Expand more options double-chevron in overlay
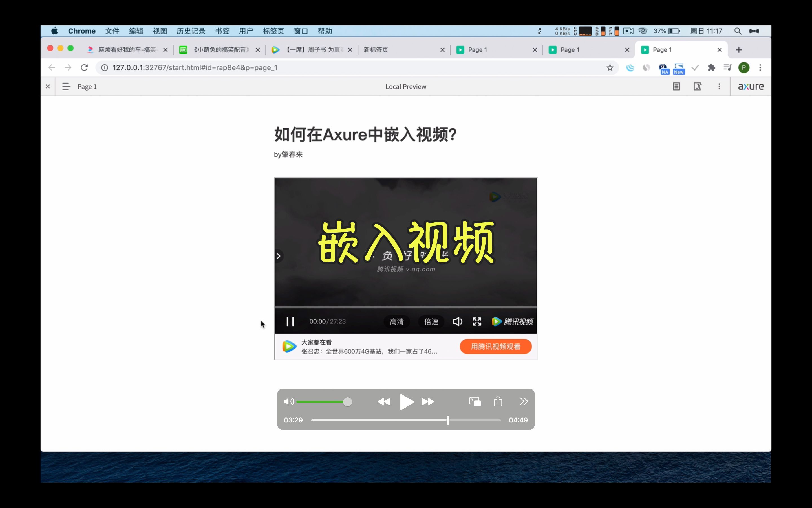 (524, 402)
